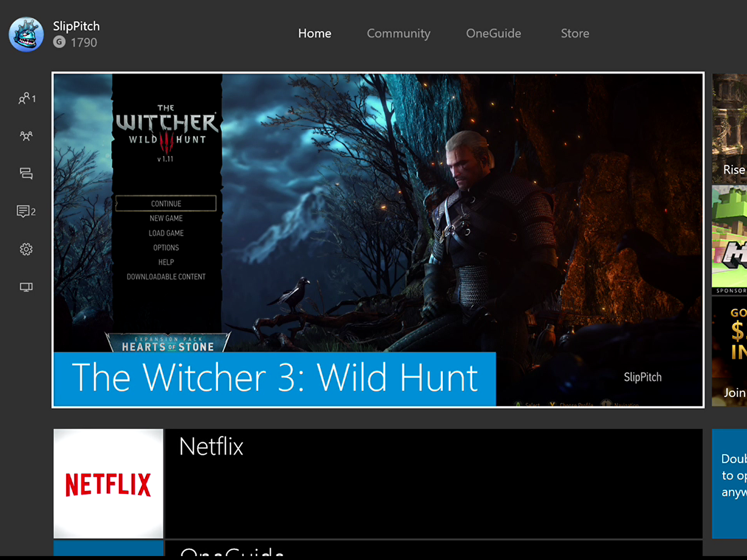This screenshot has width=747, height=560.
Task: Click the SlipPitch label on the Witcher tile
Action: tap(642, 377)
